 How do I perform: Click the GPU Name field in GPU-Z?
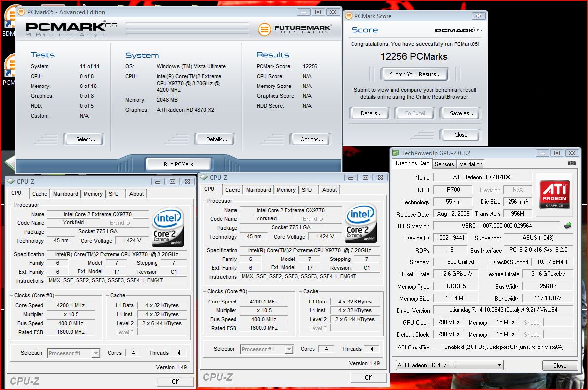coord(483,177)
